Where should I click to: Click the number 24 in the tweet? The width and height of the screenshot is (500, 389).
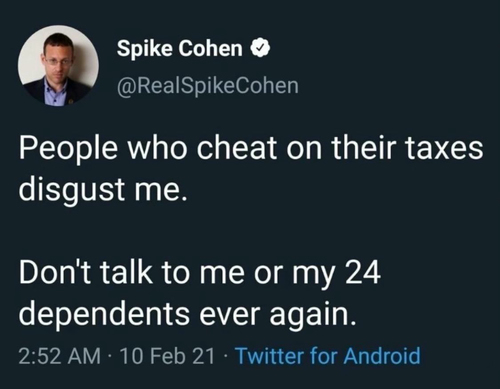(363, 272)
